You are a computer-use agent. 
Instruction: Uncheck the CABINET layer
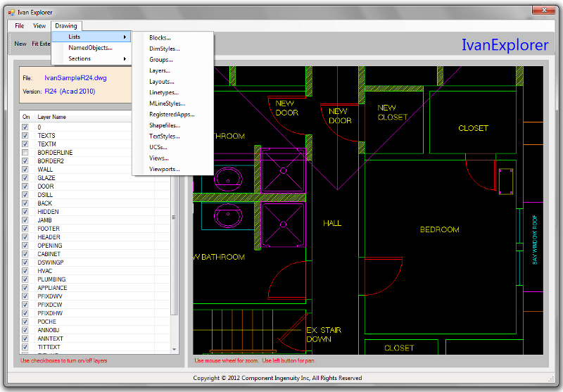(x=25, y=254)
